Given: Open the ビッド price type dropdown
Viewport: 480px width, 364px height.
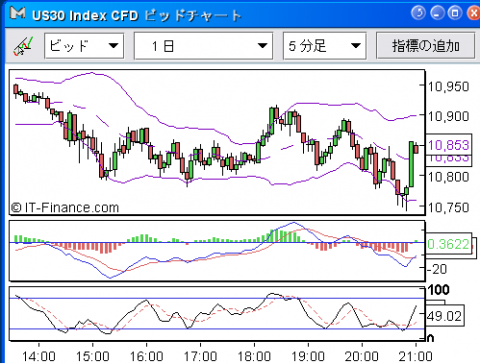Looking at the screenshot, I should click(84, 46).
